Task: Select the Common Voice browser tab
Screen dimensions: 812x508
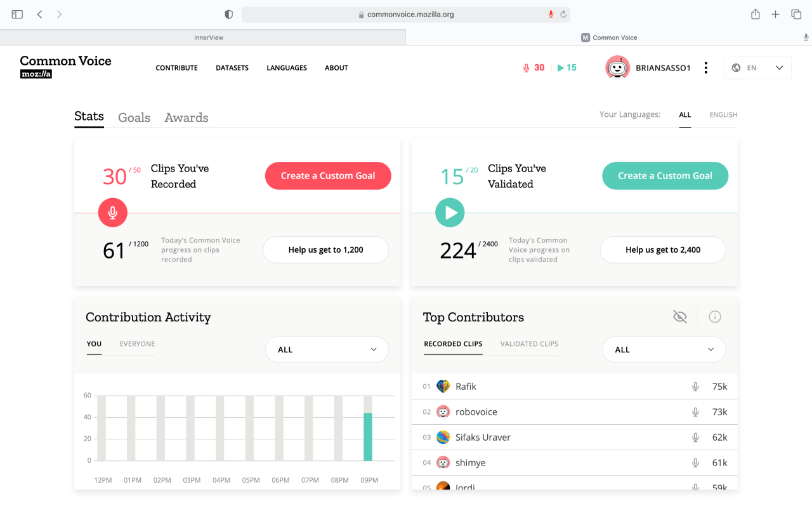Action: pyautogui.click(x=609, y=37)
